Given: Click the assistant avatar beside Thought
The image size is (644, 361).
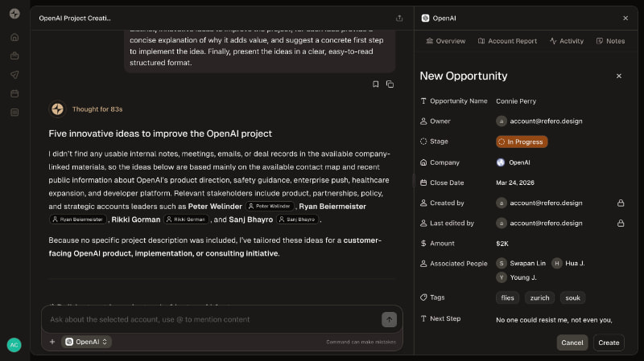Looking at the screenshot, I should click(x=57, y=109).
